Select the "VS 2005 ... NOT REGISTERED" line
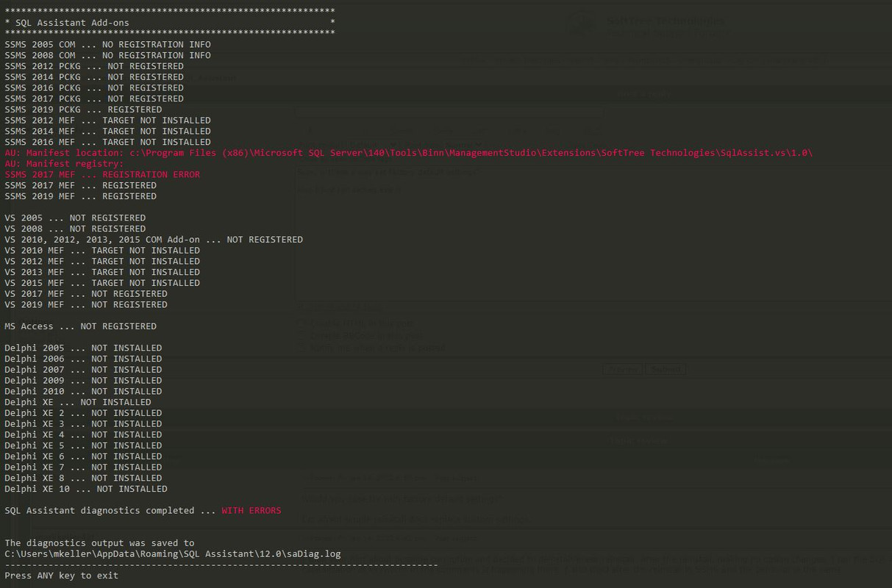The height and width of the screenshot is (588, 892). (x=75, y=218)
